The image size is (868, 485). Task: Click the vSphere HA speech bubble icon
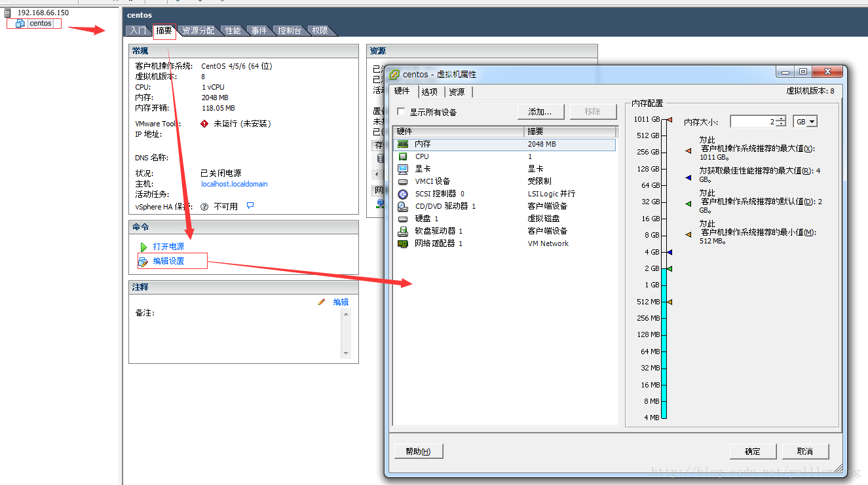250,206
